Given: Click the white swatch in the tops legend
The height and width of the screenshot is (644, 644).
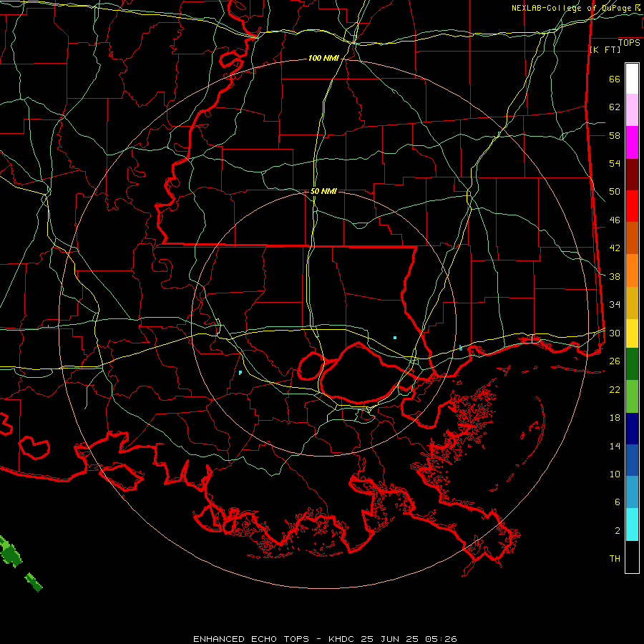Looking at the screenshot, I should [x=632, y=79].
